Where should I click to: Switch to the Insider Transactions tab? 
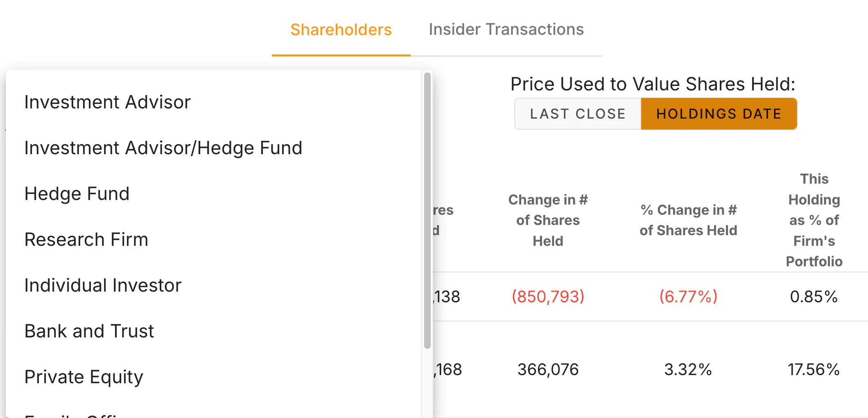point(506,29)
